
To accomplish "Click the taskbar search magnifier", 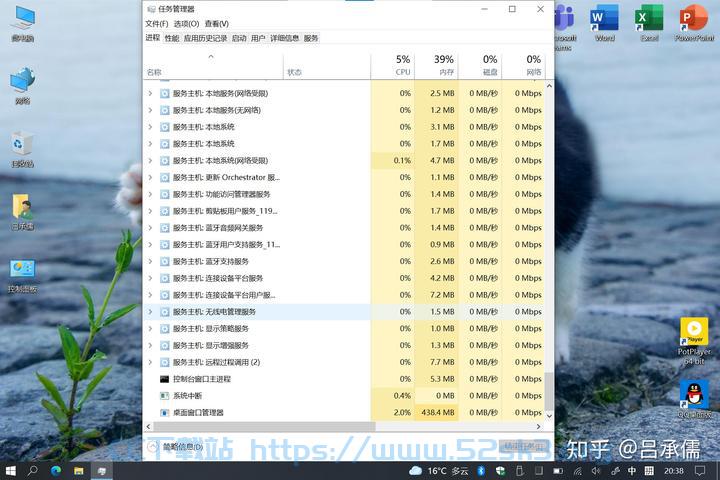I will tap(33, 471).
